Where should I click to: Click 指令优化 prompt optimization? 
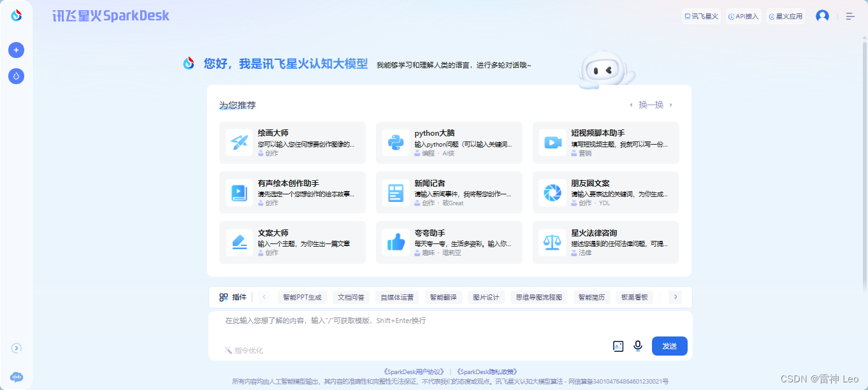click(243, 350)
